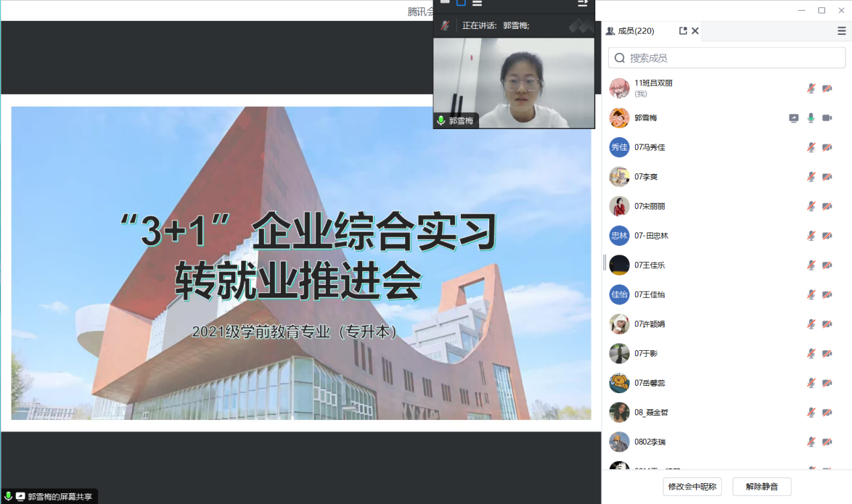852x504 pixels.
Task: Click the muted mic icon in speaker bar
Action: point(445,26)
